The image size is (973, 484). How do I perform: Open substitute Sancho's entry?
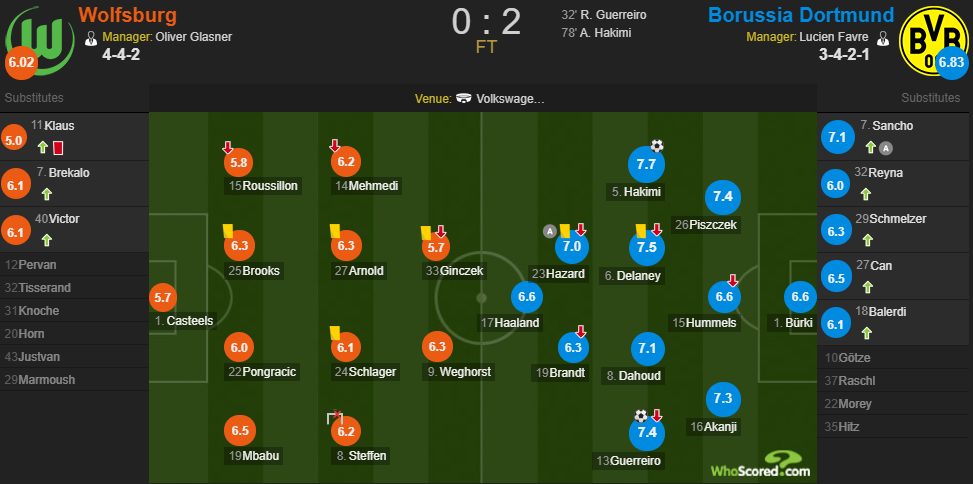(x=895, y=137)
